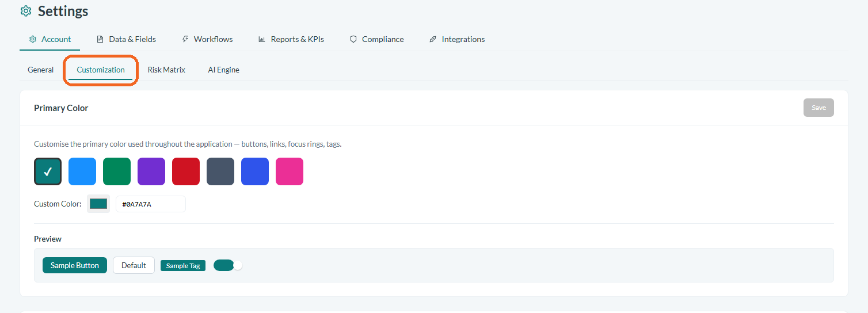Click the #0A7A7A hex color field
Screen dimensions: 868x313
(151, 204)
